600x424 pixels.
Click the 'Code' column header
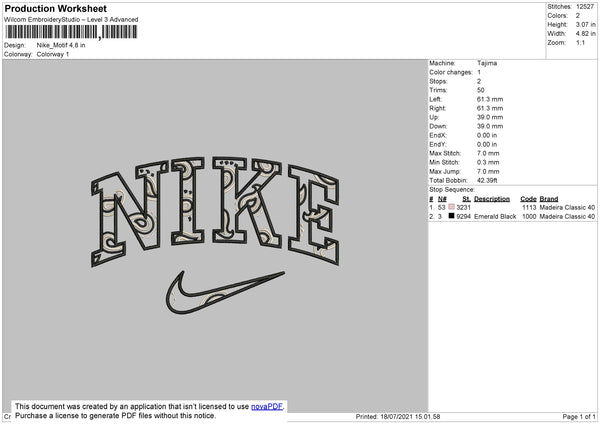528,199
